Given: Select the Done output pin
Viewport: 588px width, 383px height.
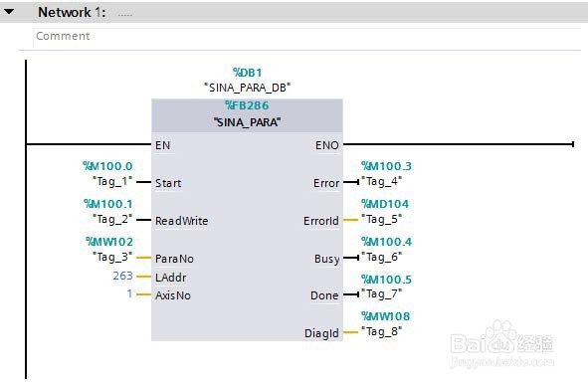Looking at the screenshot, I should tap(324, 295).
